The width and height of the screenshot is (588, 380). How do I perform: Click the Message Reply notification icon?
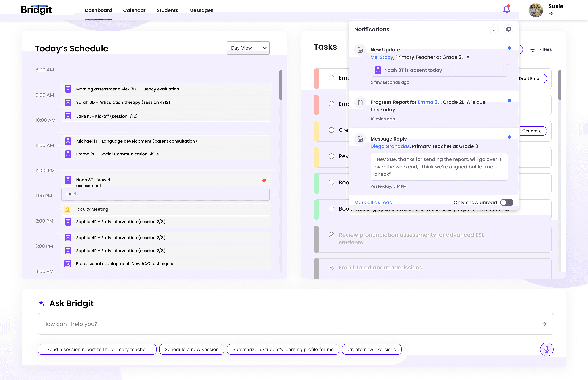coord(360,139)
